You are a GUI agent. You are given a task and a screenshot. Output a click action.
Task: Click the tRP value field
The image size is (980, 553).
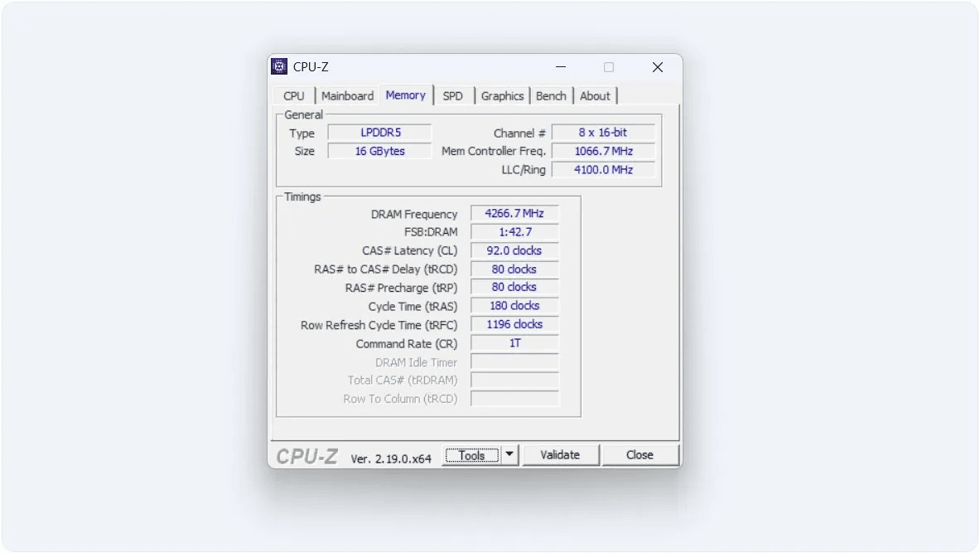pos(514,287)
